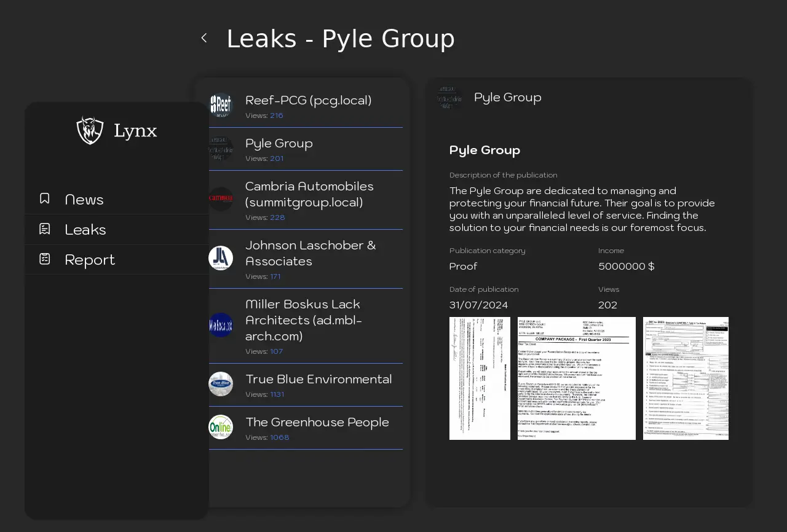Screen dimensions: 787x532
Task: Click the checklist icon next to Report
Action: tap(45, 259)
